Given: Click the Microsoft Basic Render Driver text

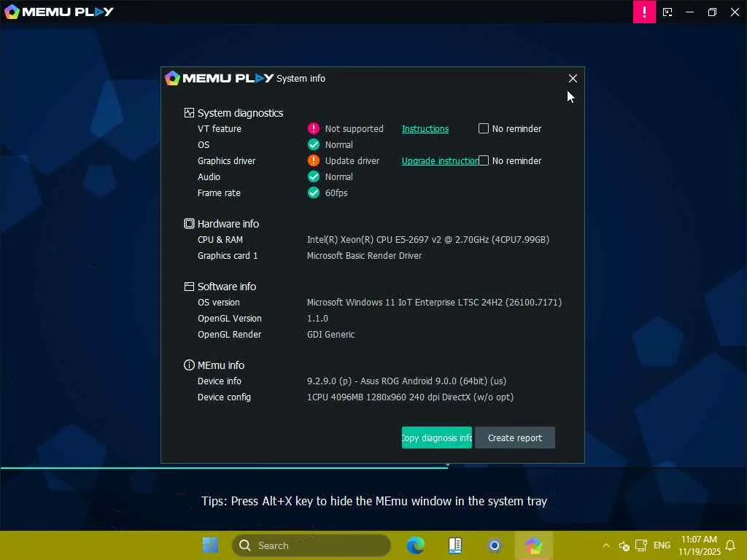Looking at the screenshot, I should [x=365, y=256].
